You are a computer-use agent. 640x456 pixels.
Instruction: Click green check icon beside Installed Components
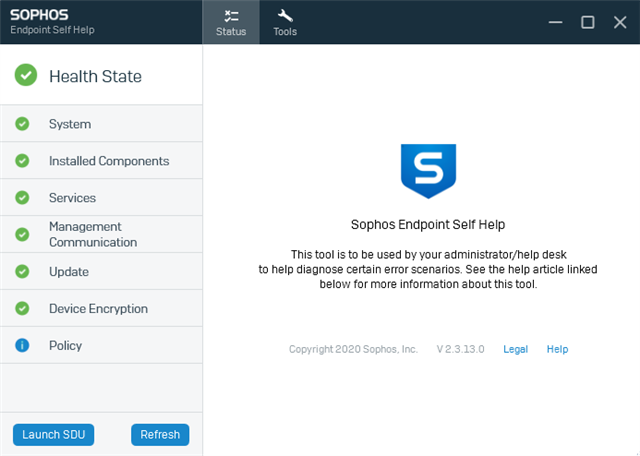(22, 160)
